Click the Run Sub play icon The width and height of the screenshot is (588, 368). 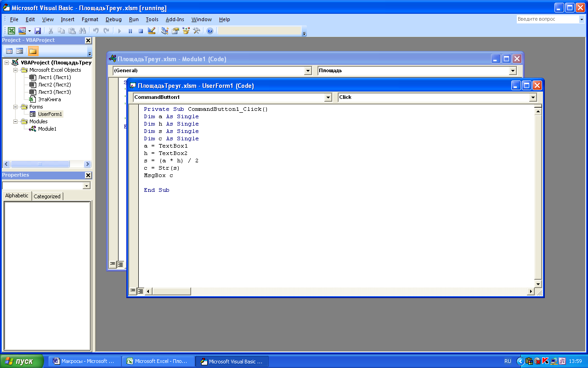point(119,31)
